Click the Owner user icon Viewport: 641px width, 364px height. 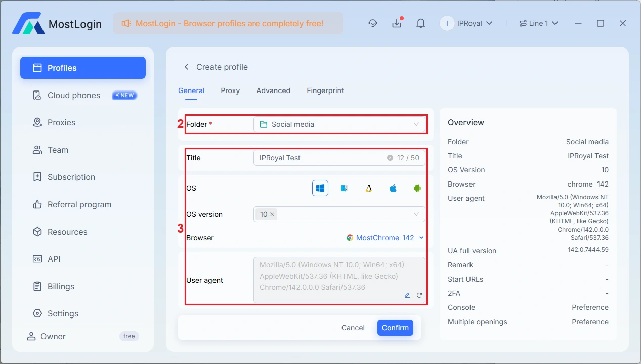31,336
